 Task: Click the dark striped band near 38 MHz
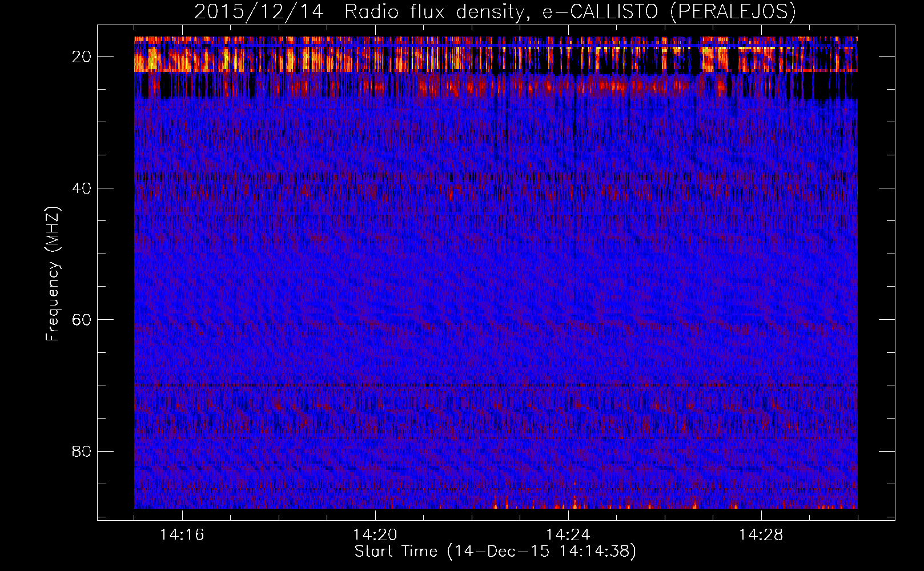click(x=496, y=176)
